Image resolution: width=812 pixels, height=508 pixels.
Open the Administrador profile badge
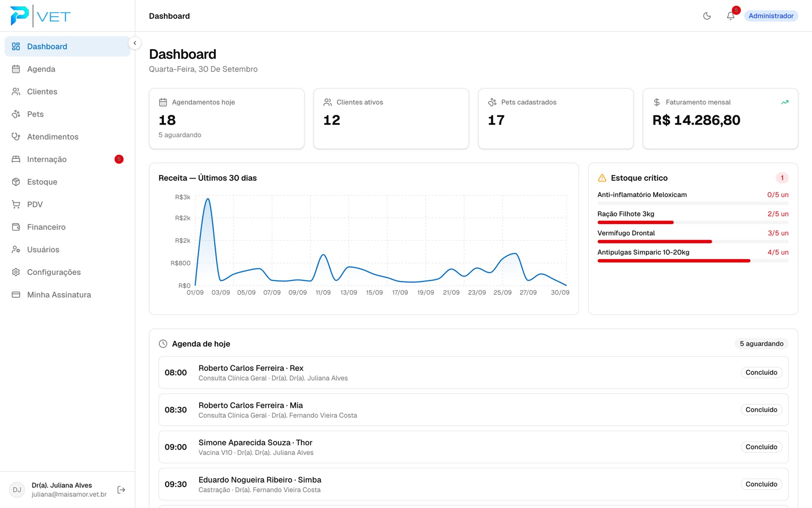tap(771, 16)
